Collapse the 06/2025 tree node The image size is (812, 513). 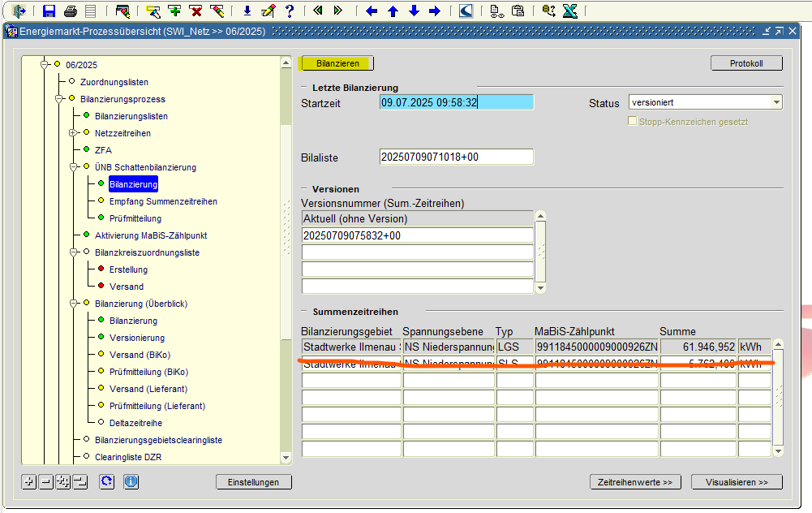click(x=45, y=65)
